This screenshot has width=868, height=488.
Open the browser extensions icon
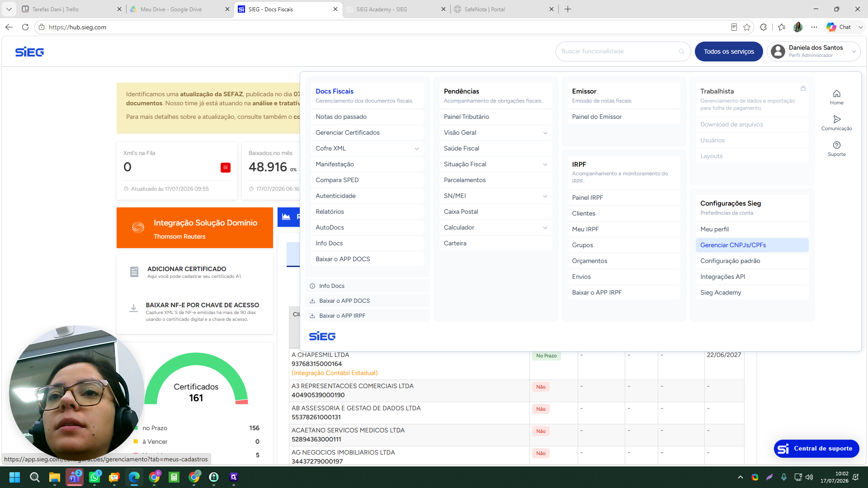coord(764,27)
